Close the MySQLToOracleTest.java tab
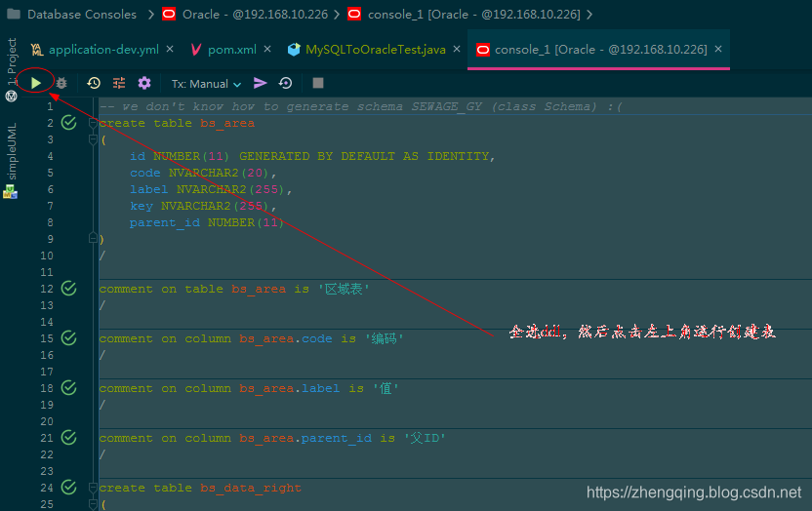This screenshot has width=812, height=511. pos(457,49)
